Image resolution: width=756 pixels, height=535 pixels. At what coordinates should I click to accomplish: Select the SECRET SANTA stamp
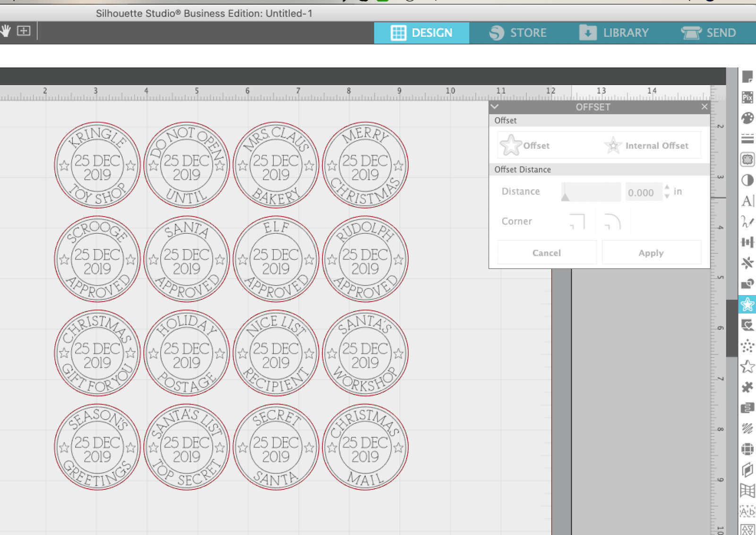(x=276, y=447)
